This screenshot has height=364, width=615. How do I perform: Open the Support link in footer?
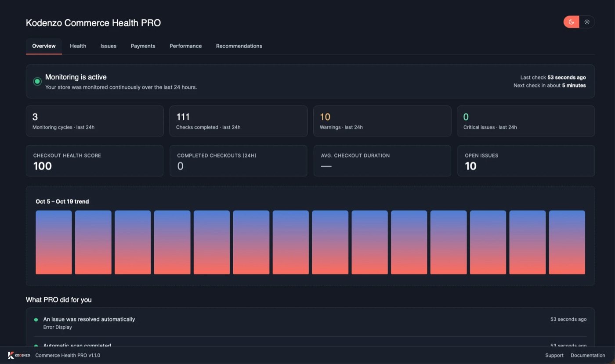pyautogui.click(x=554, y=355)
